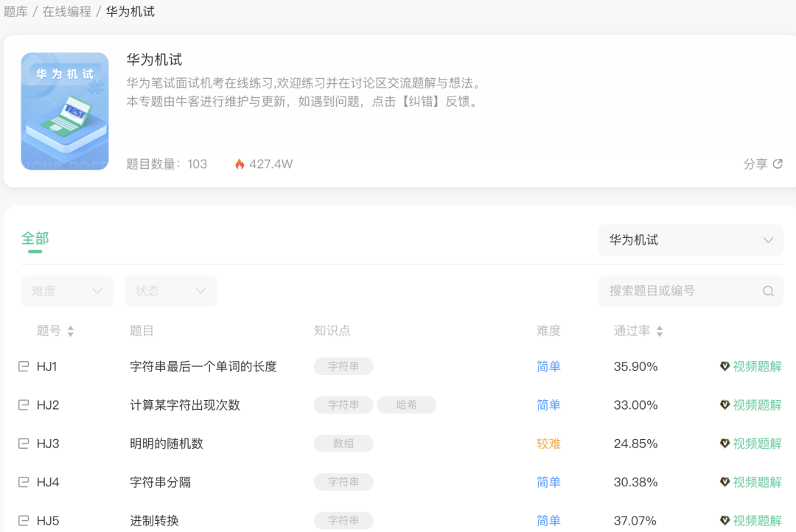
Task: Click the 字符串 tag in HJ2 row
Action: pos(343,405)
